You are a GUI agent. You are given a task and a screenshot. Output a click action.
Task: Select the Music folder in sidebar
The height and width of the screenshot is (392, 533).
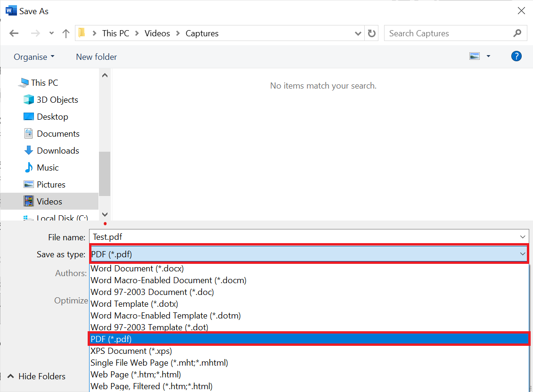point(48,168)
